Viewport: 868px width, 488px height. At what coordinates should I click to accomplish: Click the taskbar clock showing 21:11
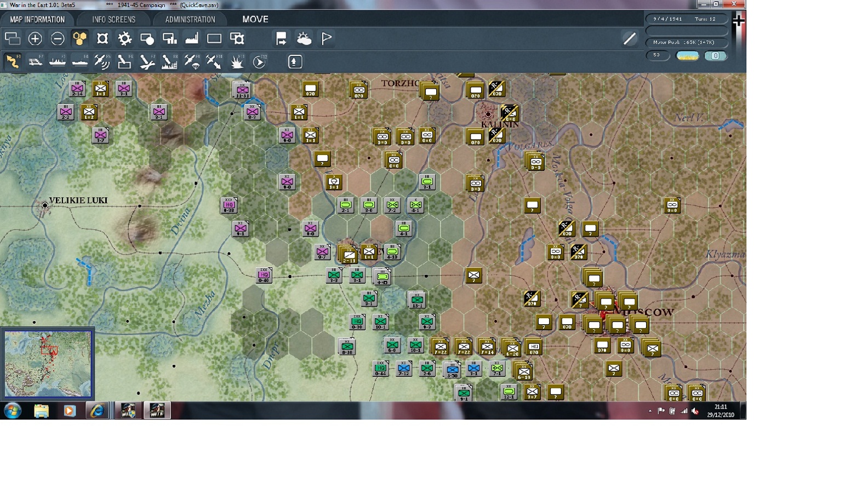(721, 411)
